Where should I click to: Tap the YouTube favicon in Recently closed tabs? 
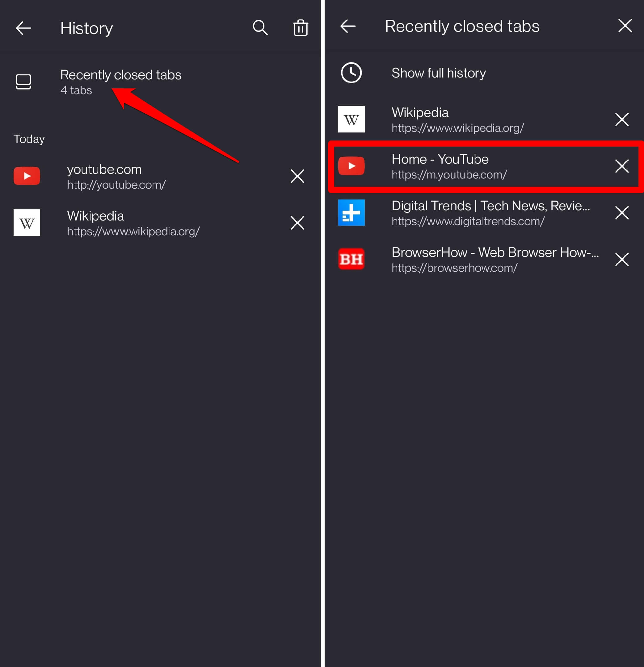(351, 166)
